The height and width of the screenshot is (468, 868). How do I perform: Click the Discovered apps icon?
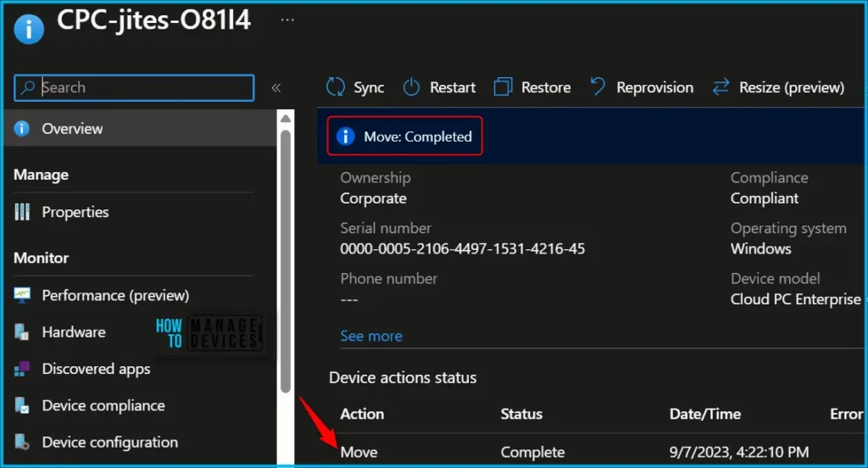(21, 369)
